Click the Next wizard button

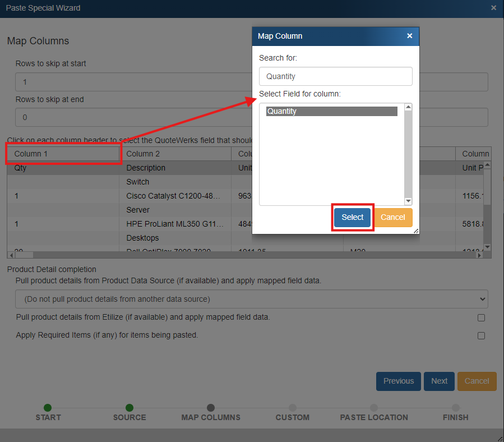pyautogui.click(x=439, y=381)
